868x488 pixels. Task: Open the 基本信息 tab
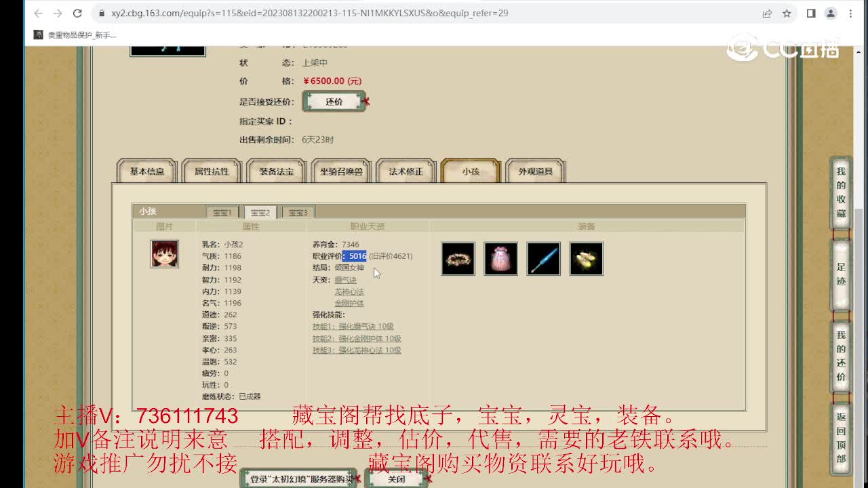(147, 171)
